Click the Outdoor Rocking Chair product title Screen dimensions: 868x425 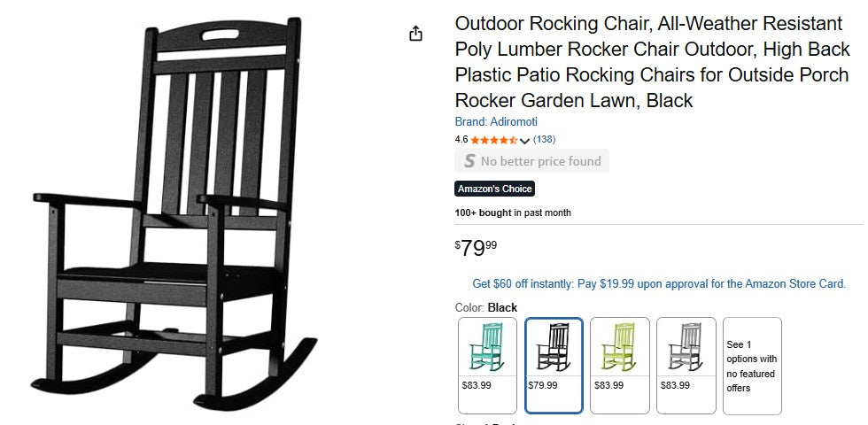coord(652,62)
